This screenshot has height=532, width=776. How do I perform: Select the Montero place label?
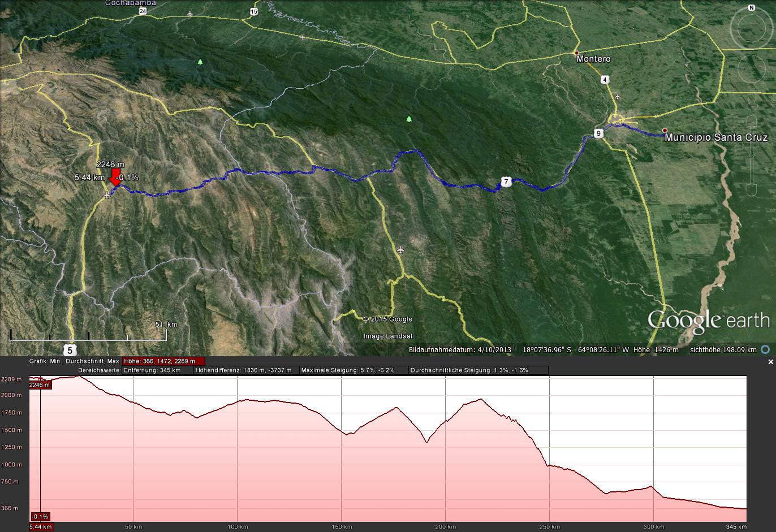(593, 59)
